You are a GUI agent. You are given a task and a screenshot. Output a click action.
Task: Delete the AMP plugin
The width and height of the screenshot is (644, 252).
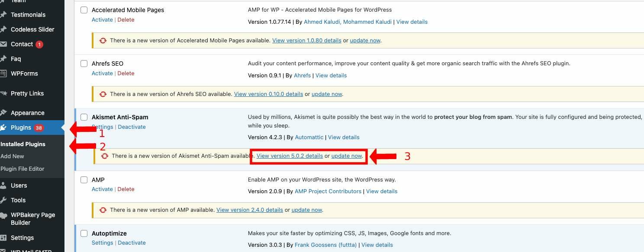pyautogui.click(x=126, y=189)
